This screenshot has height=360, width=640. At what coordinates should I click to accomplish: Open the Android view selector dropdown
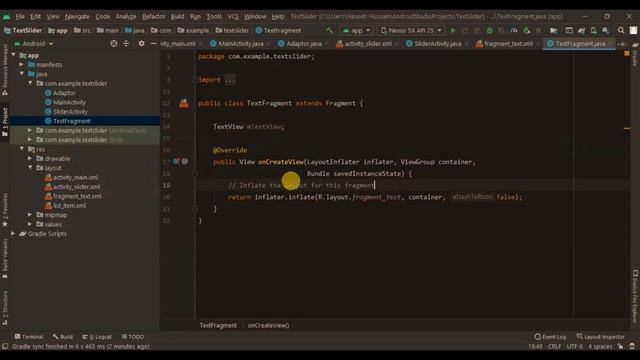click(x=34, y=43)
